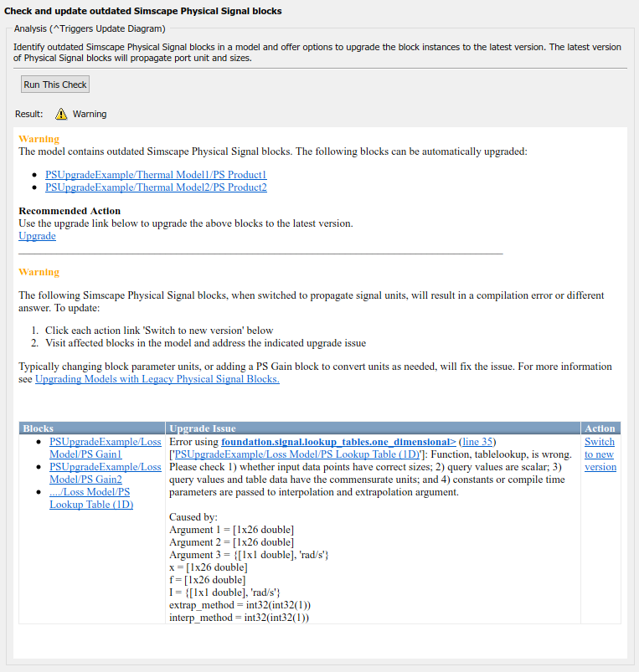
Task: Click the 'Argument 1 = [1x26 double]' line
Action: coord(232,529)
